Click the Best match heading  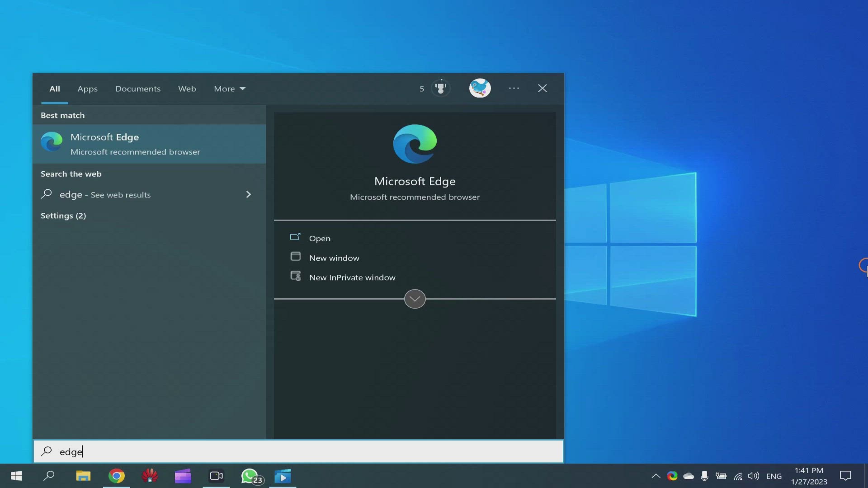pyautogui.click(x=63, y=115)
